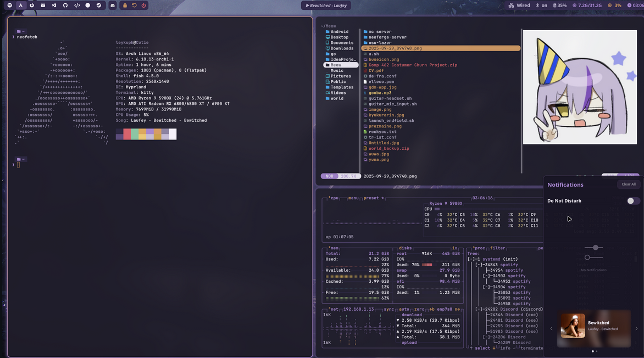Collapse the 24206 Discord process branch
Screen dimensions: 644x358
(x=487, y=337)
